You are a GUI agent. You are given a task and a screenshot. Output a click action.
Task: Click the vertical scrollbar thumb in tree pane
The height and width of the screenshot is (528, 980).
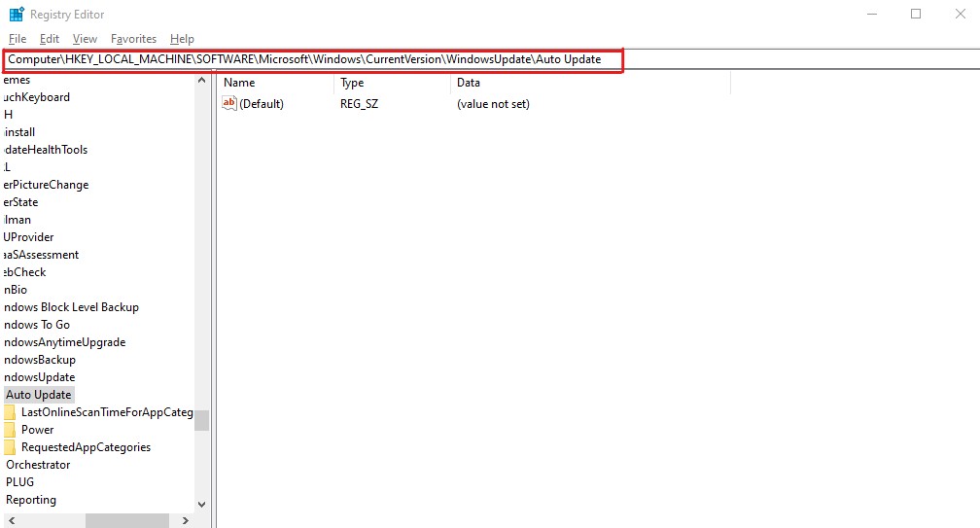(201, 420)
